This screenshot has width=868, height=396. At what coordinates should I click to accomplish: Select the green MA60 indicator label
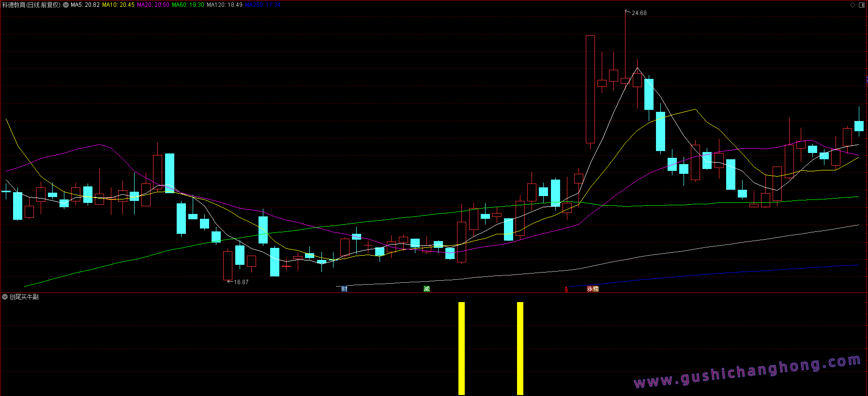pos(188,5)
